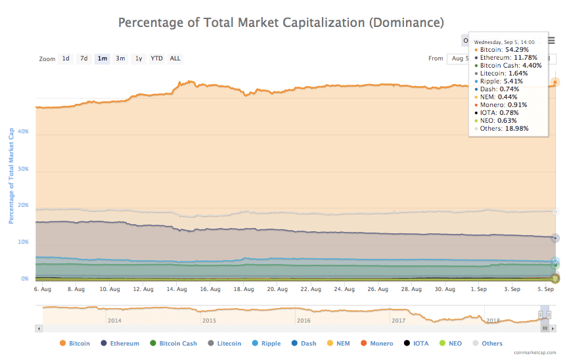Hide Ripple series via legend
588x364 pixels.
[266, 344]
